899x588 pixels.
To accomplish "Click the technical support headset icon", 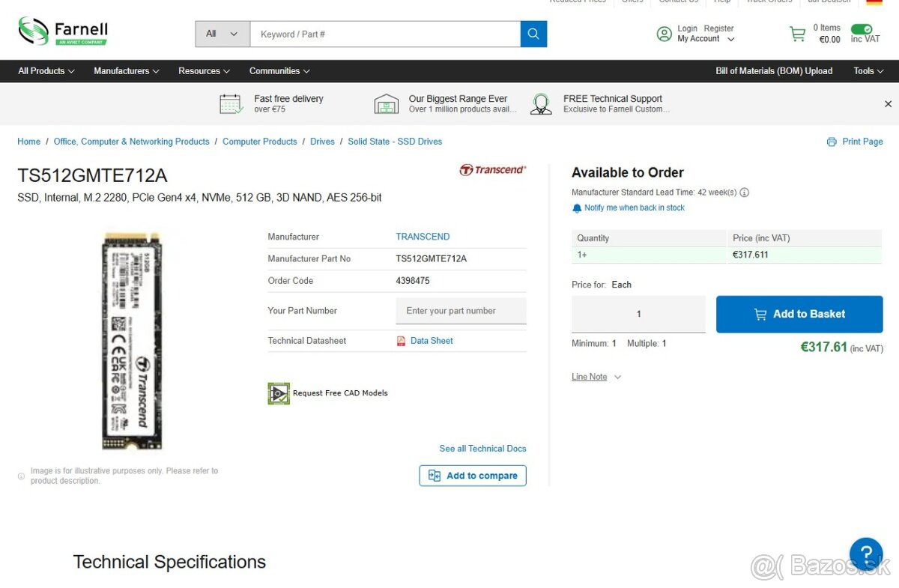I will click(541, 103).
